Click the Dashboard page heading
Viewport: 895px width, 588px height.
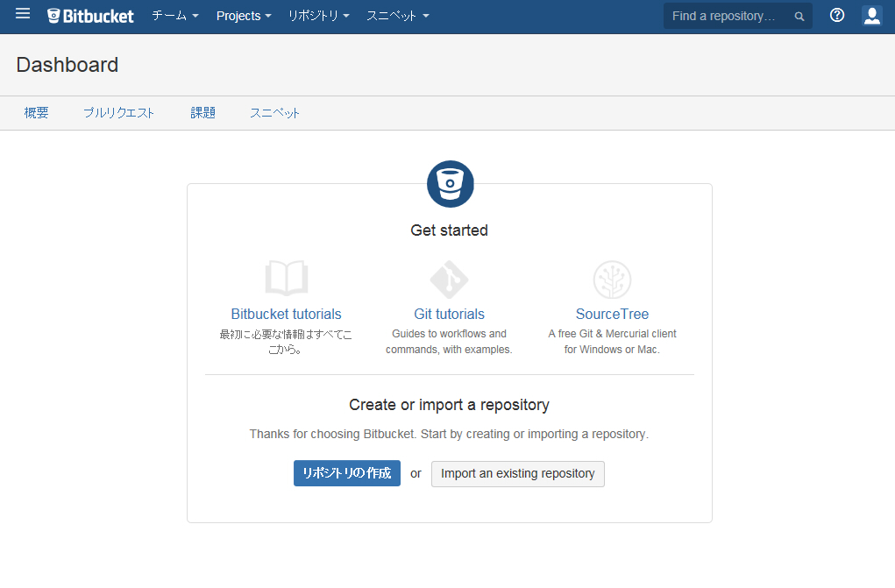(67, 65)
